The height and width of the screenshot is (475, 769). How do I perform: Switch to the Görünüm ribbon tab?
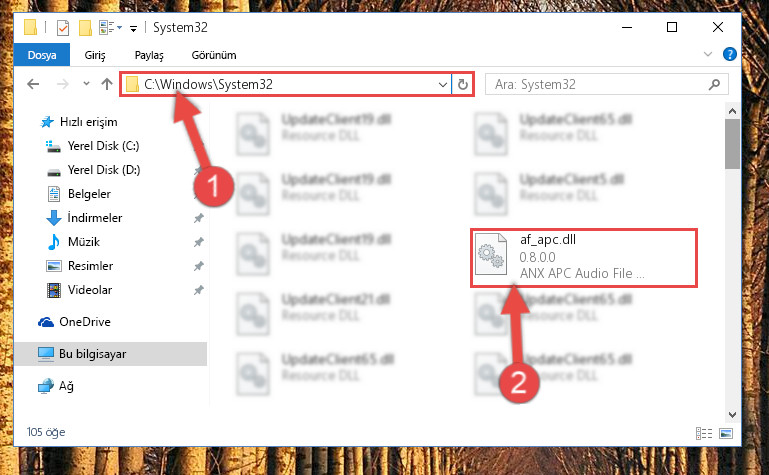pyautogui.click(x=214, y=55)
